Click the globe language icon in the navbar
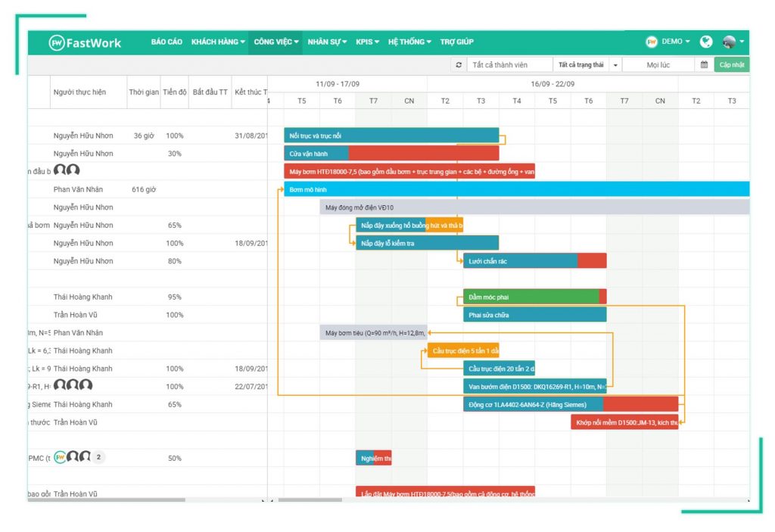775x532 pixels. tap(705, 42)
